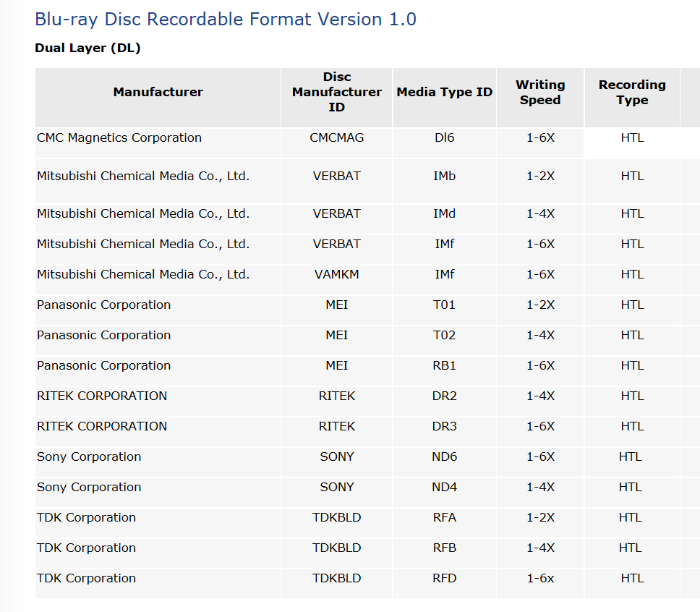Click the Dual Layer (DL) subheading
Screen dimensions: 700x612
87,48
